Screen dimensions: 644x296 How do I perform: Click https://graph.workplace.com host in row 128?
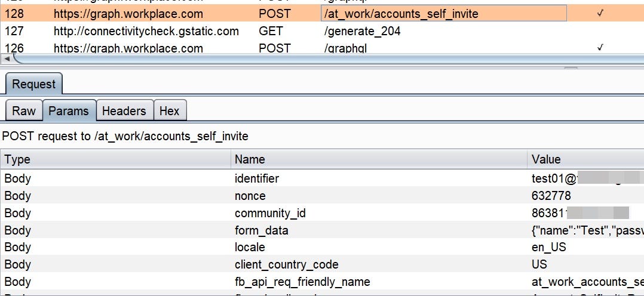pos(128,14)
